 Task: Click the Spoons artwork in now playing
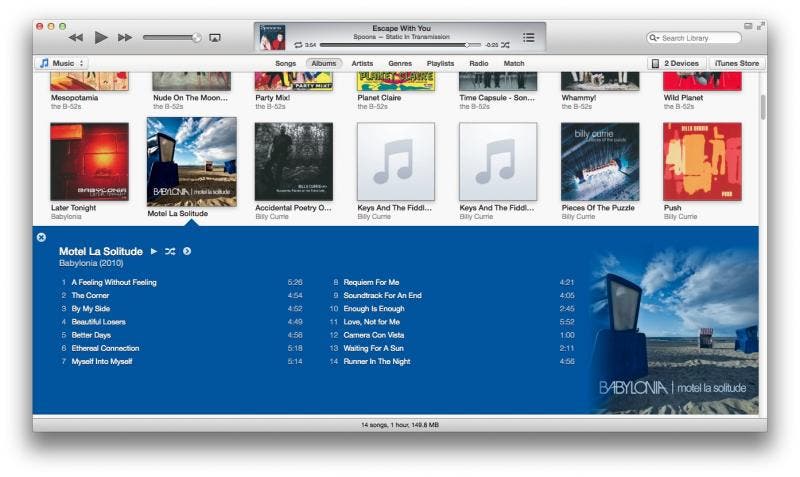[272, 37]
